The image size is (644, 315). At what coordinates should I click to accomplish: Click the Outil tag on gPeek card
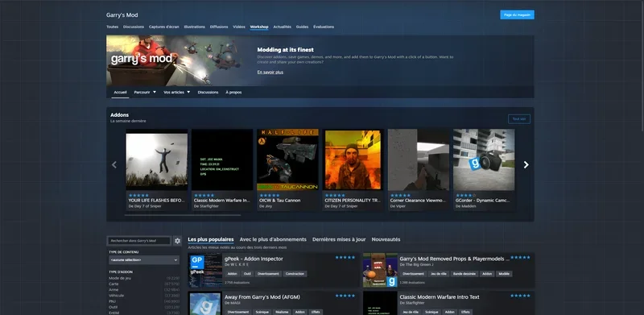[247, 274]
